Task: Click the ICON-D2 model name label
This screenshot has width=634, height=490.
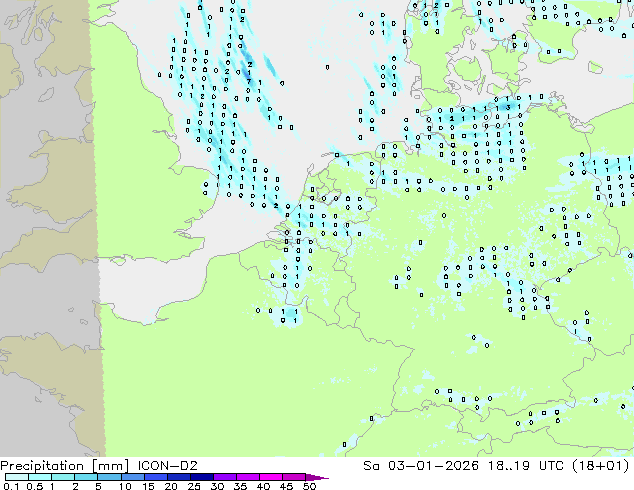Action: coord(167,466)
